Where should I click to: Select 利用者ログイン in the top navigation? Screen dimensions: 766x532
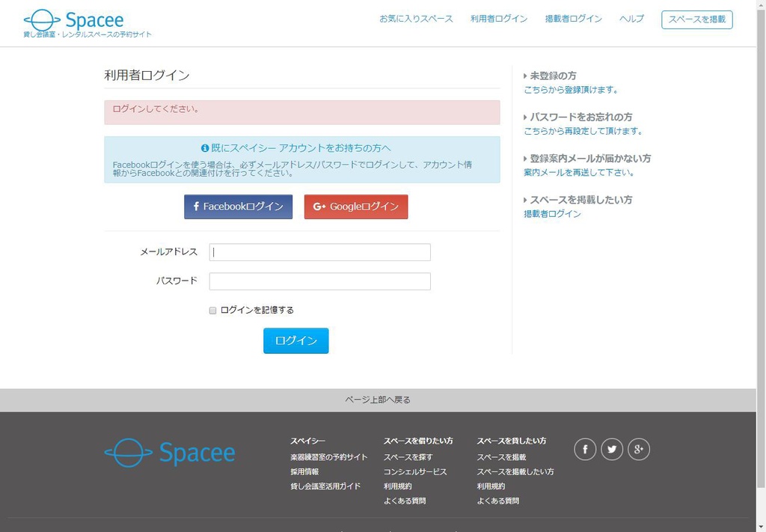pos(499,19)
